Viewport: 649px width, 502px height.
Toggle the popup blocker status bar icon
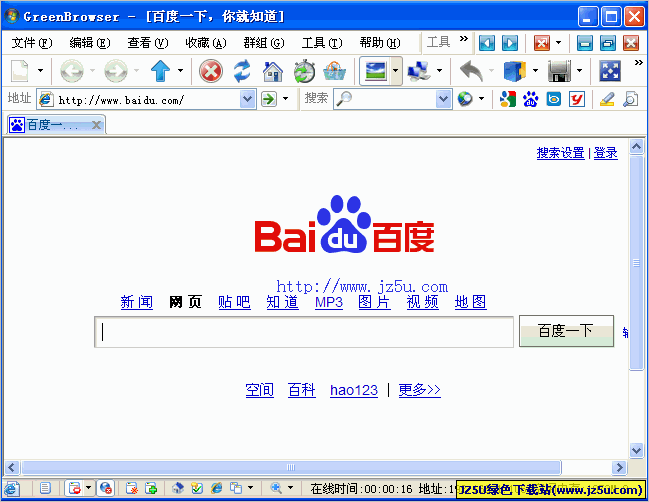[75, 489]
